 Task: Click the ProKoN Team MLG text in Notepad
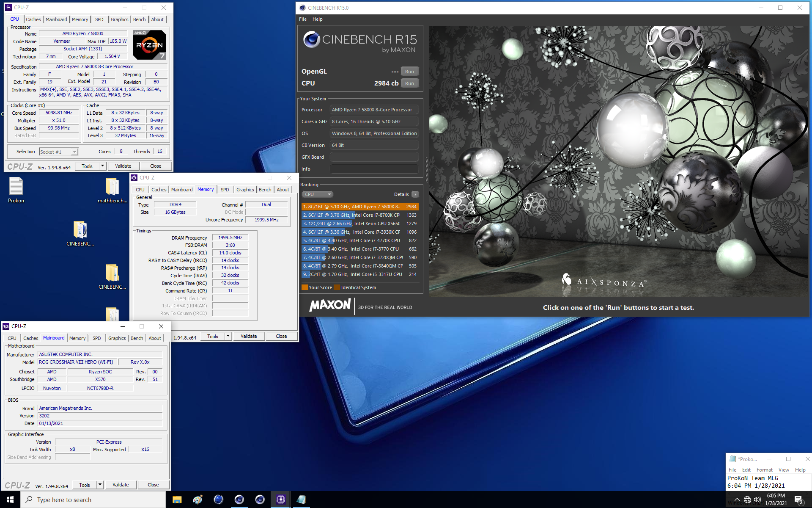(753, 478)
